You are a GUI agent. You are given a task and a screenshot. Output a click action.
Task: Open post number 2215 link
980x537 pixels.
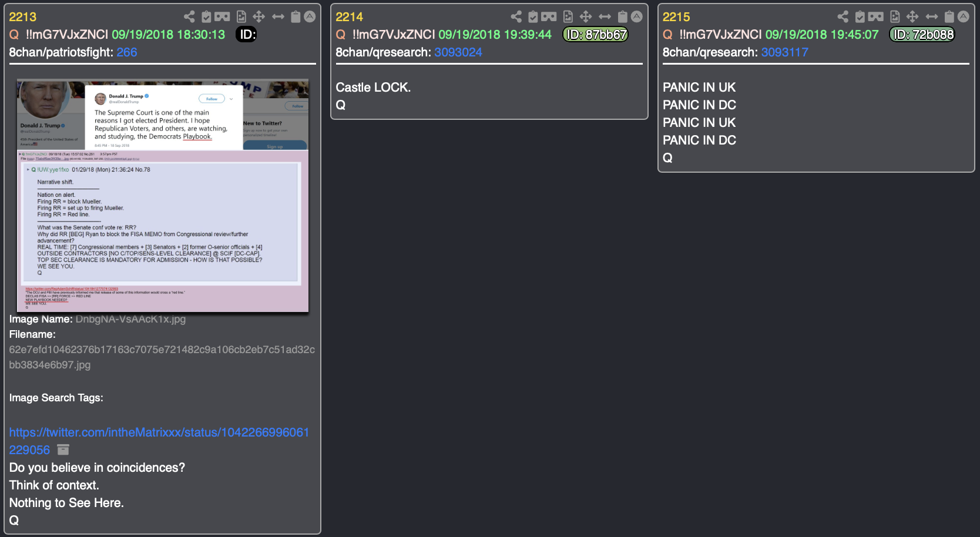click(x=676, y=17)
